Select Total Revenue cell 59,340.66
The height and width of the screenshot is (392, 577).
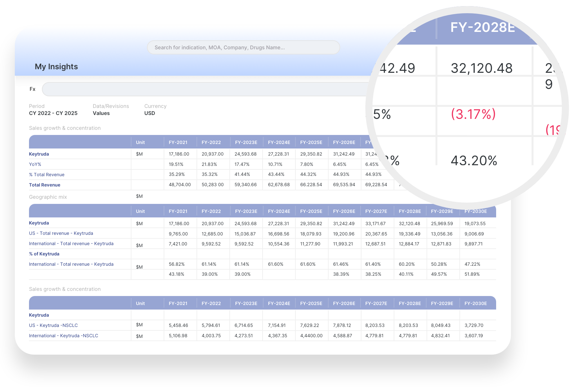tap(245, 185)
